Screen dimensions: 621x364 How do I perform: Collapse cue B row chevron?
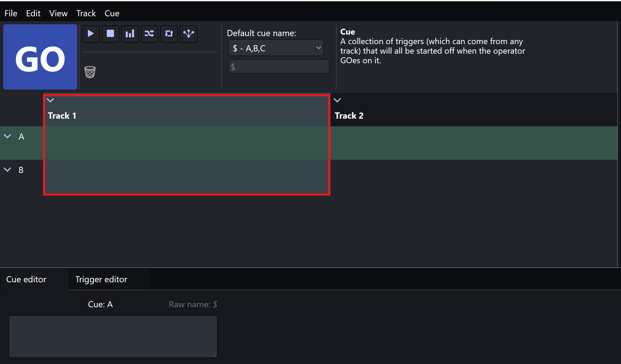tap(8, 170)
